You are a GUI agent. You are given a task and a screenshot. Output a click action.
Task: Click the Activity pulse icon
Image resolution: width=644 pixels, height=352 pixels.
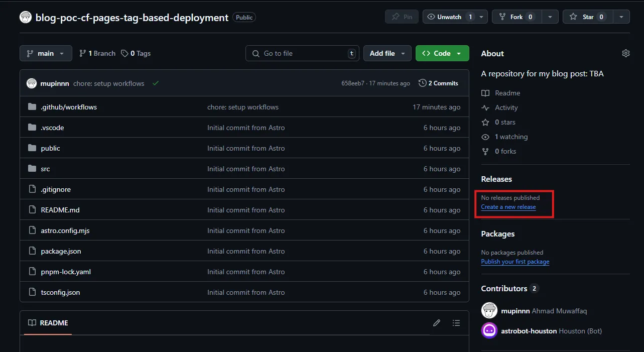pos(485,107)
